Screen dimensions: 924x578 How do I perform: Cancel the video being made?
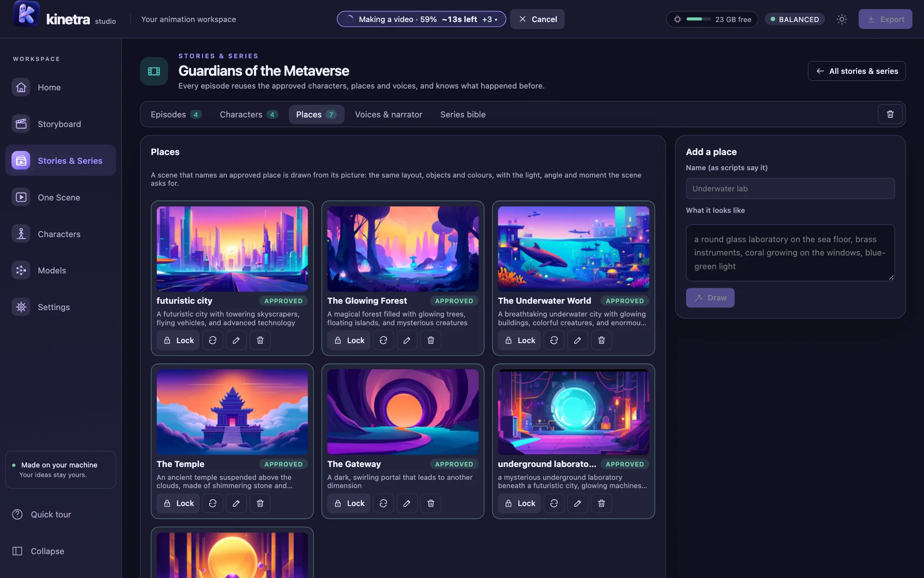point(537,19)
